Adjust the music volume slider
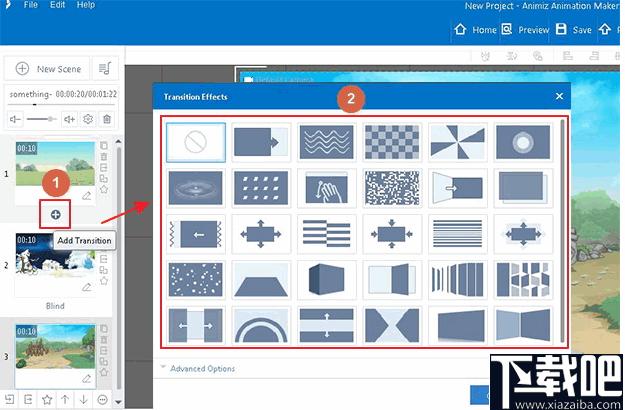 [x=41, y=119]
